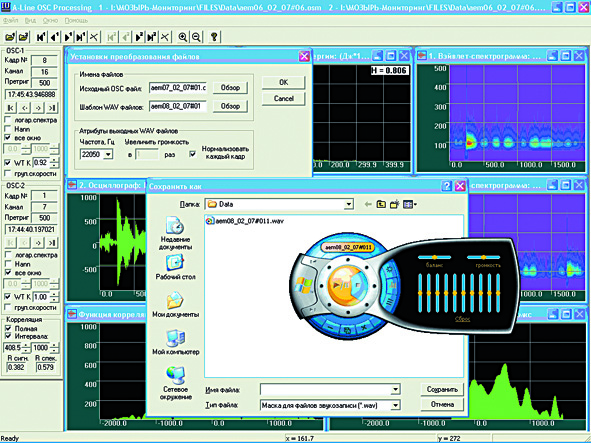This screenshot has height=443, width=591.
Task: Go to next frame of file 1
Action: pyautogui.click(x=68, y=37)
